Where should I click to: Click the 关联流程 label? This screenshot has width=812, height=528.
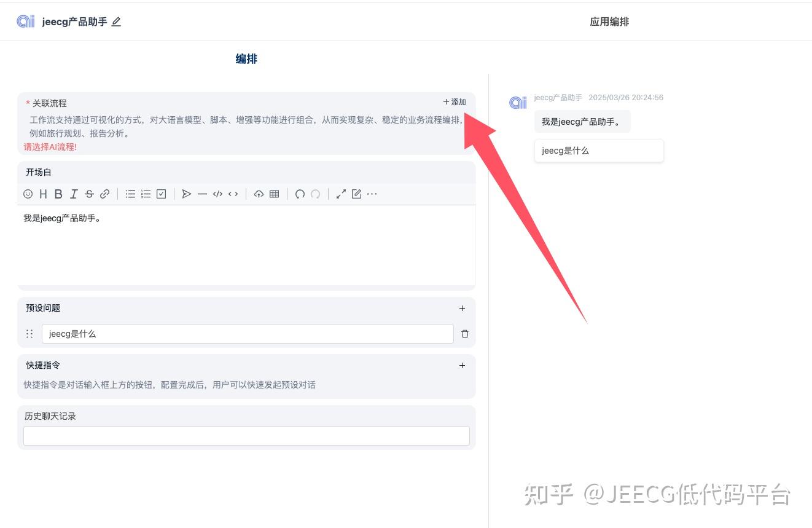pos(50,103)
